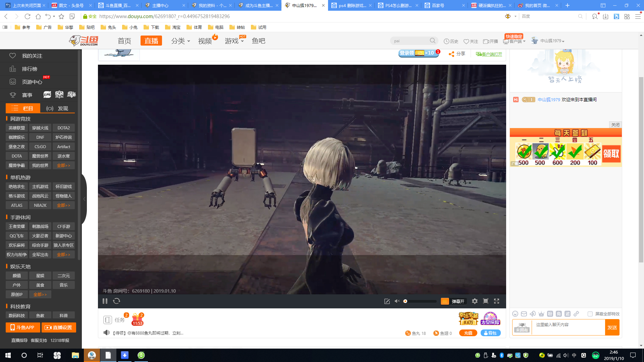
Task: Check the 屏蔽全部特效 checkbox
Action: pos(590,314)
